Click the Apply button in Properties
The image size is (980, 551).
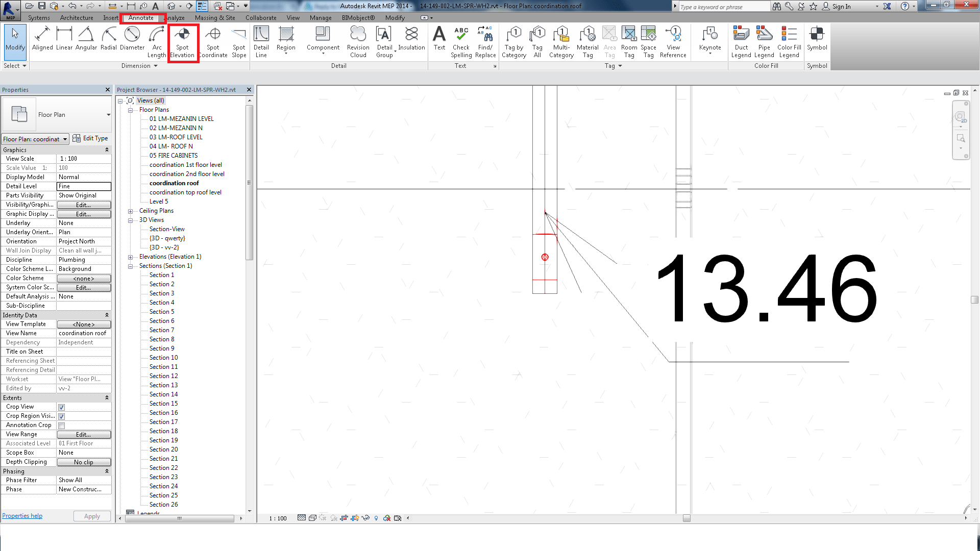pos(92,516)
